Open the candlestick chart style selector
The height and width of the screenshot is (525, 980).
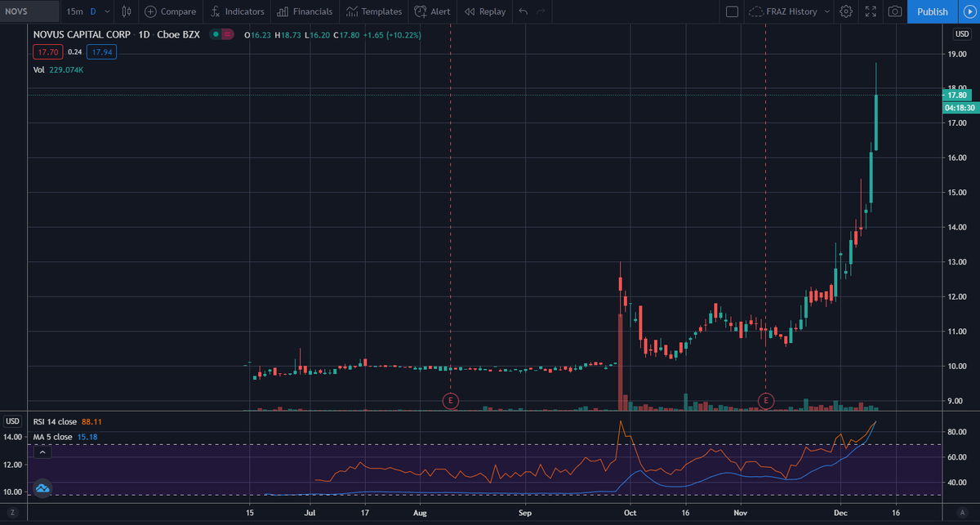coord(126,11)
